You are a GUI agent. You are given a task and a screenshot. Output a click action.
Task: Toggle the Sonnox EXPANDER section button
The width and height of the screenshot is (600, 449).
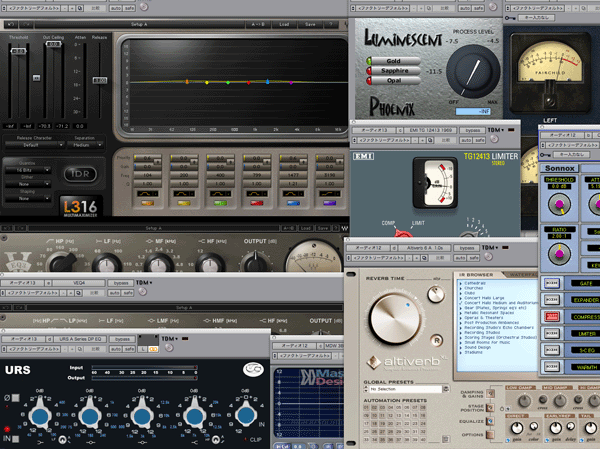[x=552, y=300]
